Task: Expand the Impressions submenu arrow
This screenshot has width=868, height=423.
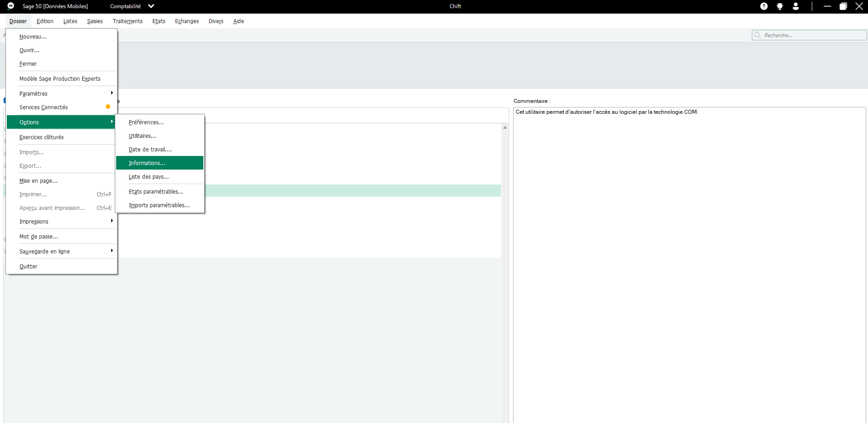Action: tap(112, 221)
